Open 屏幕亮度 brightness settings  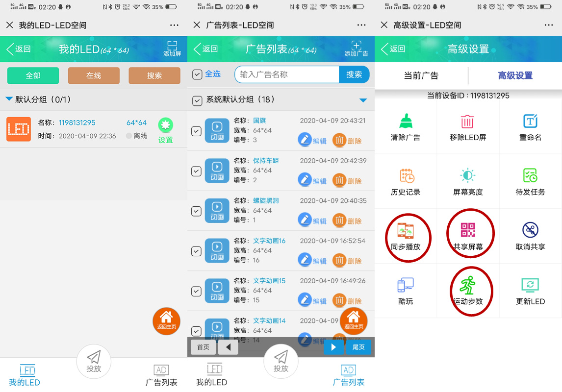coord(468,182)
